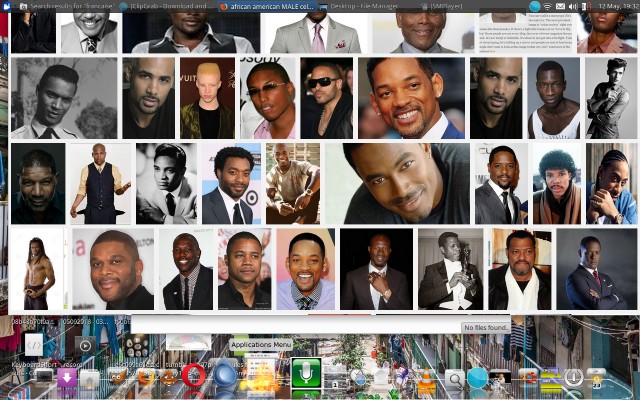Open the desktop file with code brackets icon
Screen dimensions: 640x400
click(x=33, y=345)
